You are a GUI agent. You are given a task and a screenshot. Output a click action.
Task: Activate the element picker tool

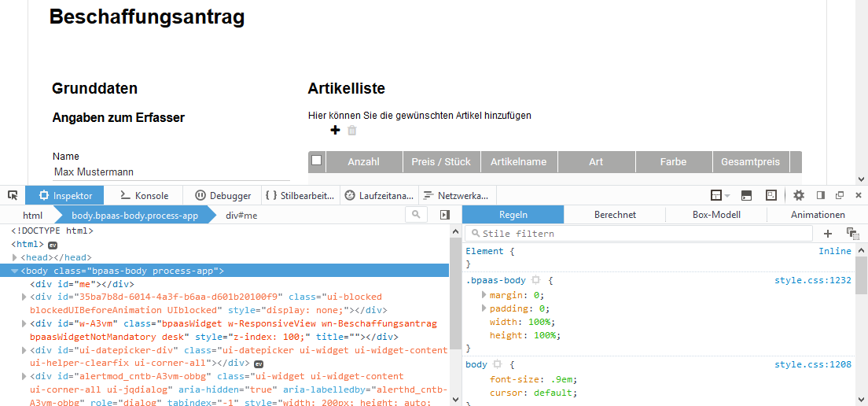[x=13, y=195]
